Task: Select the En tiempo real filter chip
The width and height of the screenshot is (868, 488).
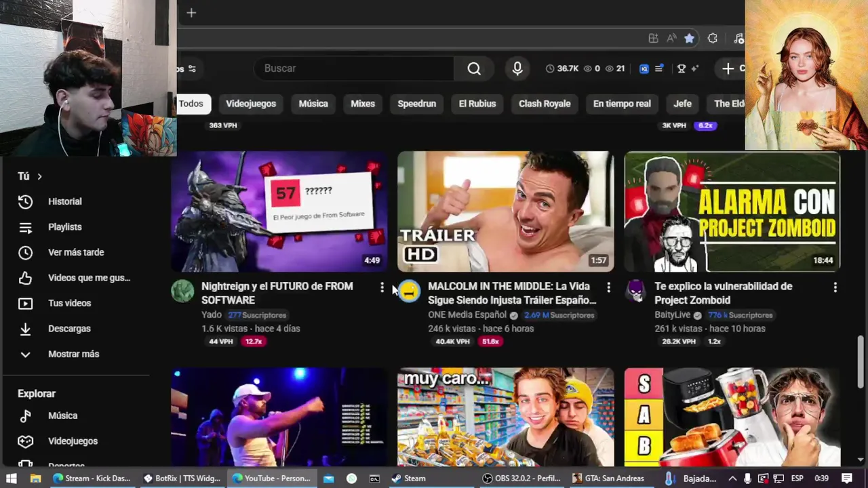Action: click(622, 104)
